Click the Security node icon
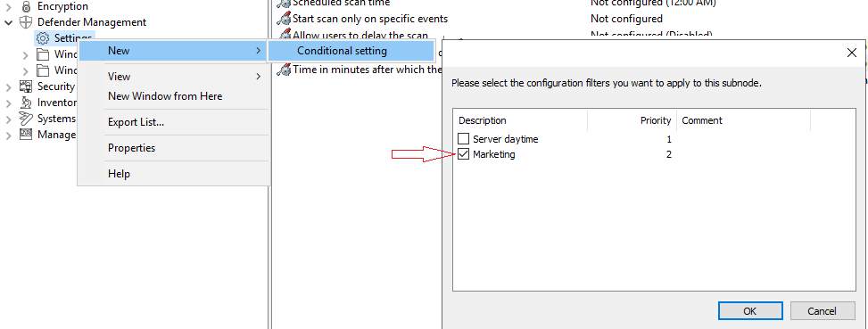Viewport: 868px width, 329px height. point(26,86)
